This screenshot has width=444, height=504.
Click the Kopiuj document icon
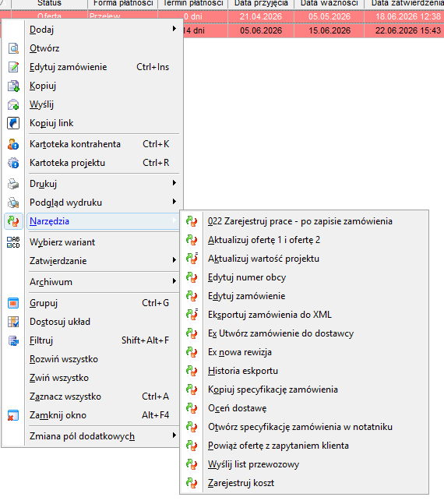coord(13,86)
